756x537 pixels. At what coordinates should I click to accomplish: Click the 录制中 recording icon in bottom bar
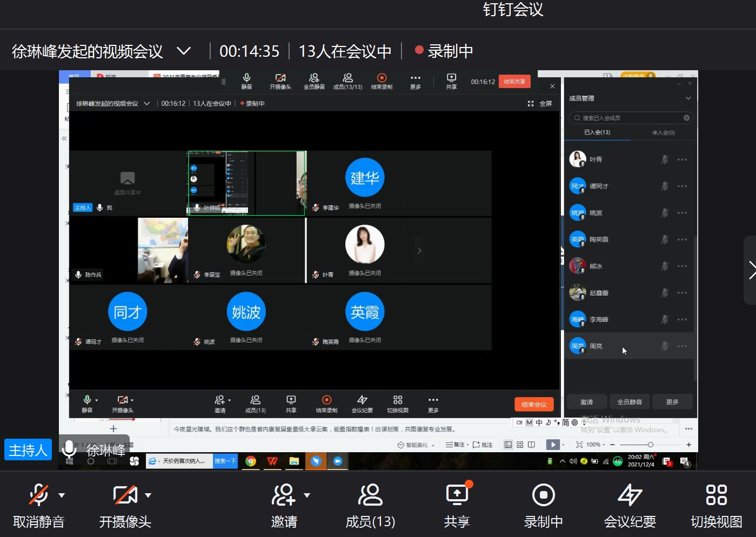(543, 495)
